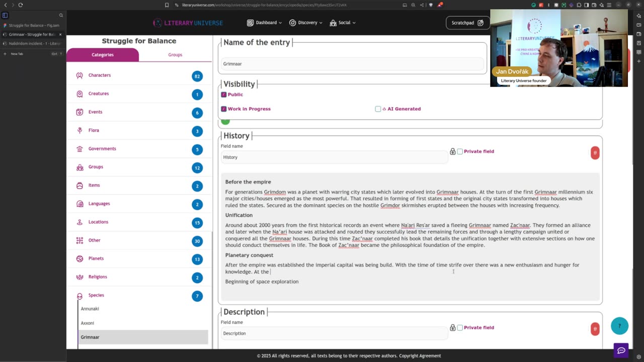
Task: Collapse the Species category
Action: tap(139, 296)
